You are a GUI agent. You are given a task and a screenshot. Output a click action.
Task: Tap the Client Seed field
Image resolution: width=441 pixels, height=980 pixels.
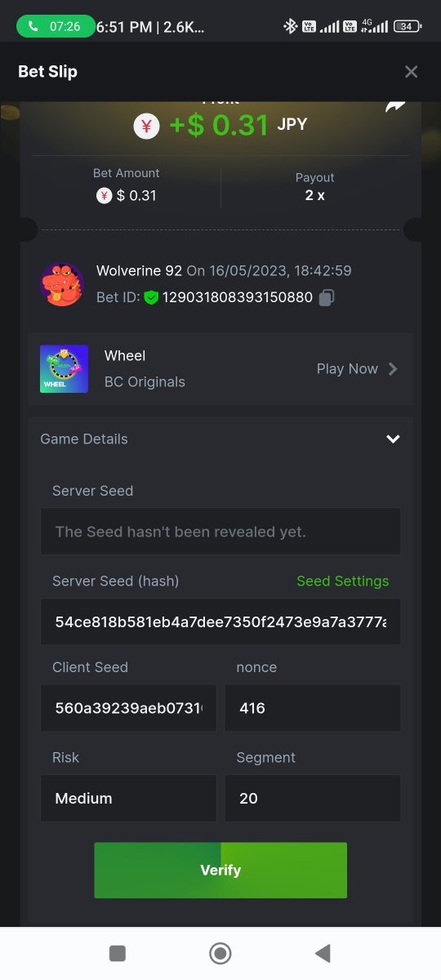128,708
